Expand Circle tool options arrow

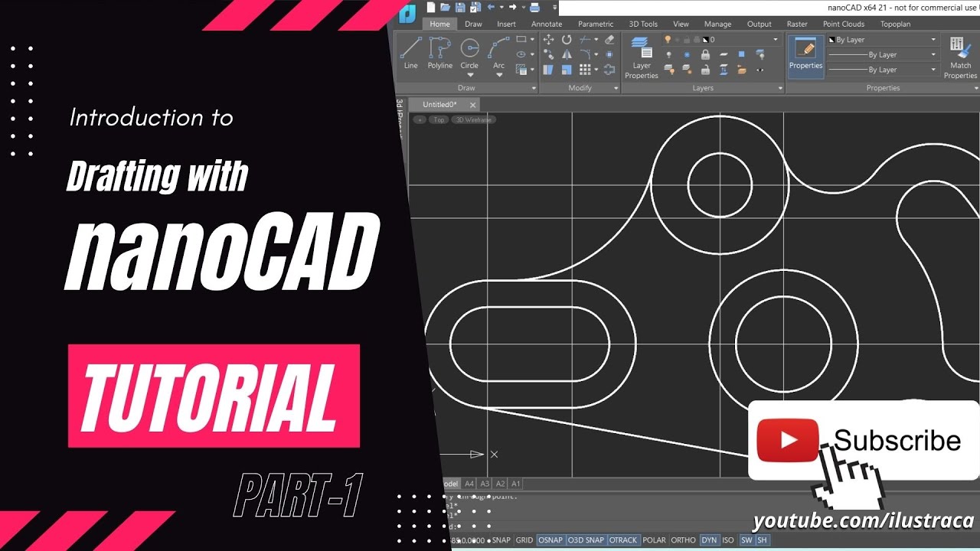point(469,74)
